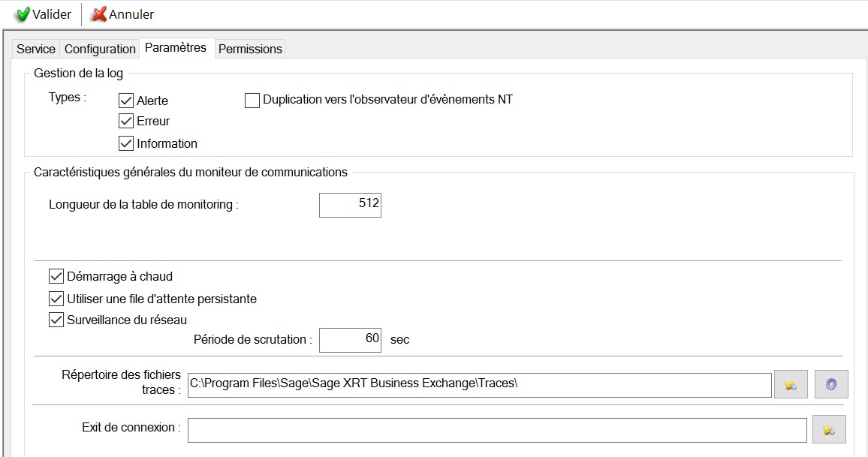This screenshot has height=457, width=868.
Task: Click the gear icon beside traces path
Action: click(831, 385)
